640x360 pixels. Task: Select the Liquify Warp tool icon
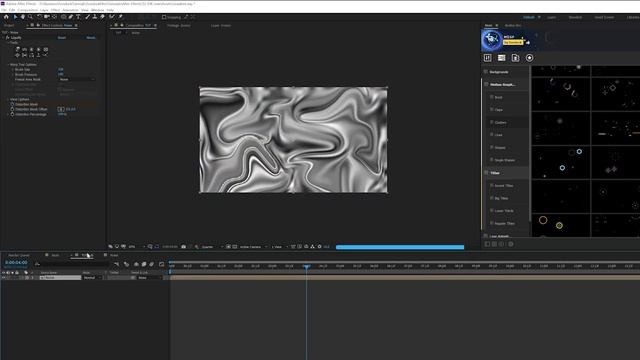18,49
